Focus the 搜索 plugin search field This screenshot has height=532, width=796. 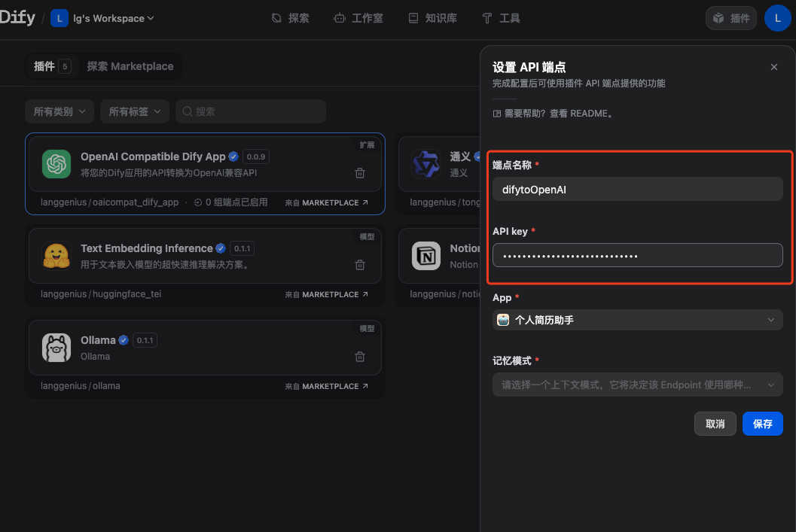[x=251, y=111]
